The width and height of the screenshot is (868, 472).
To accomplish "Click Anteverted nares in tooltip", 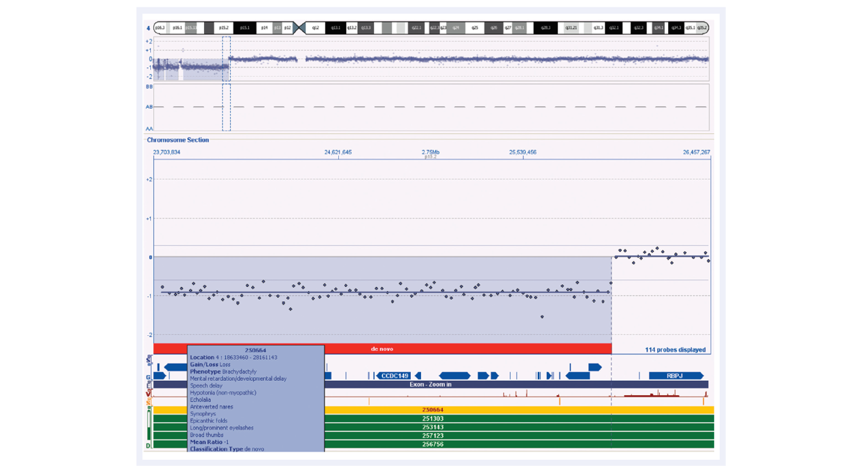I will pyautogui.click(x=212, y=407).
